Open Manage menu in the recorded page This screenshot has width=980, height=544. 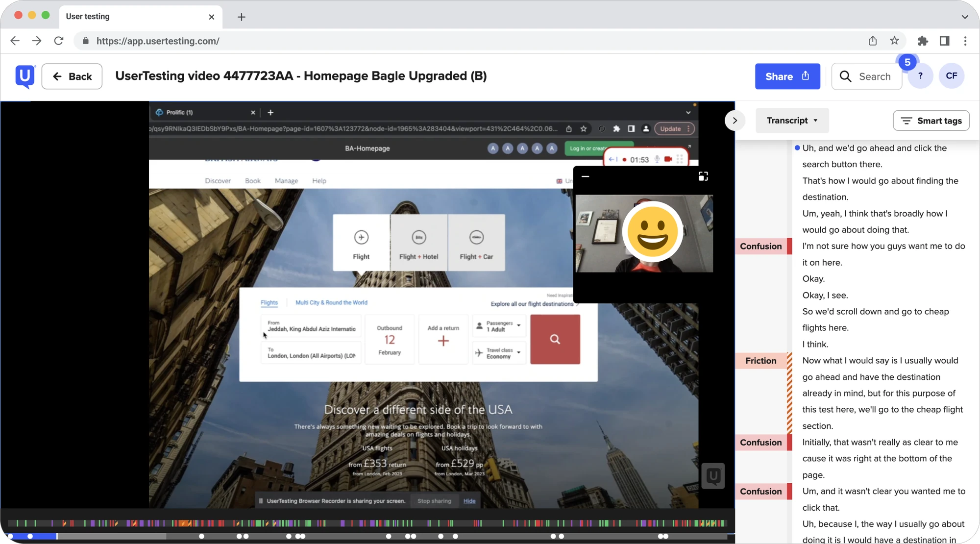click(x=286, y=181)
